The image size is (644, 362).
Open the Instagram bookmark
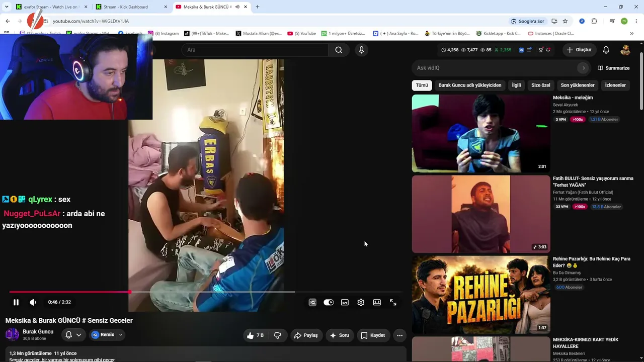click(164, 34)
